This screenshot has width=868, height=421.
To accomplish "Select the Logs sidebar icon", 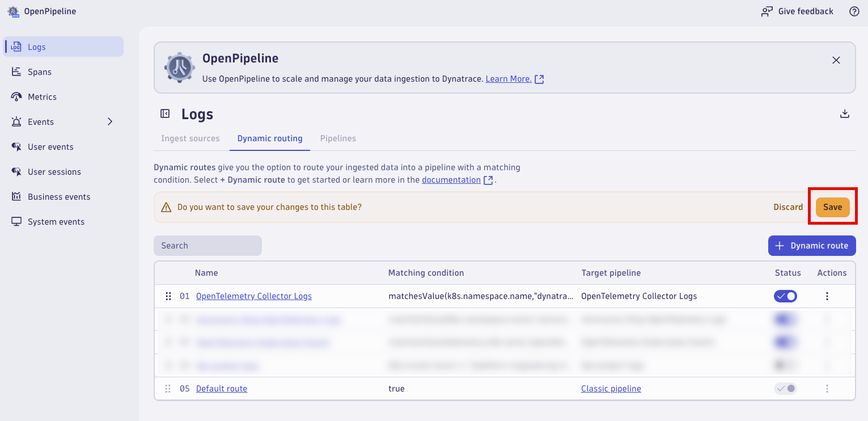I will pos(16,47).
